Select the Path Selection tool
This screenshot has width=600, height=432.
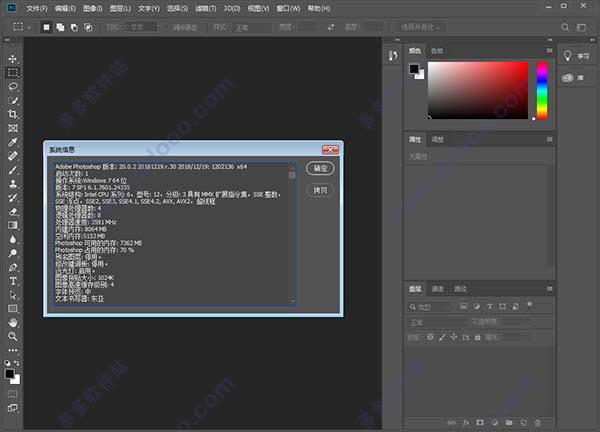(13, 295)
